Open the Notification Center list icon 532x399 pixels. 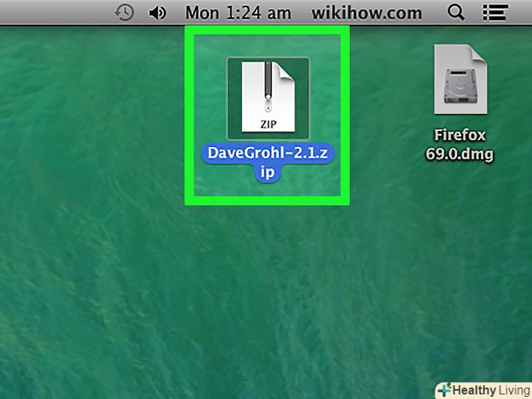pyautogui.click(x=495, y=13)
